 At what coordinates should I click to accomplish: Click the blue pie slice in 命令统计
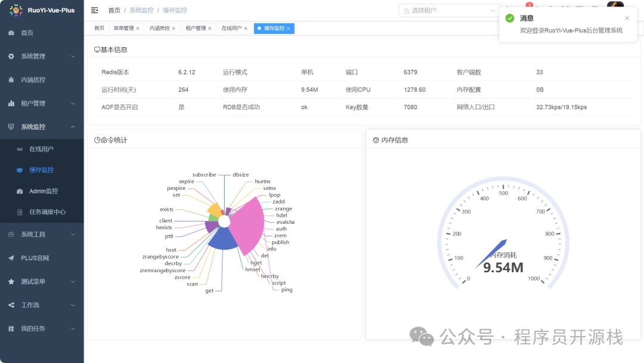click(x=222, y=239)
